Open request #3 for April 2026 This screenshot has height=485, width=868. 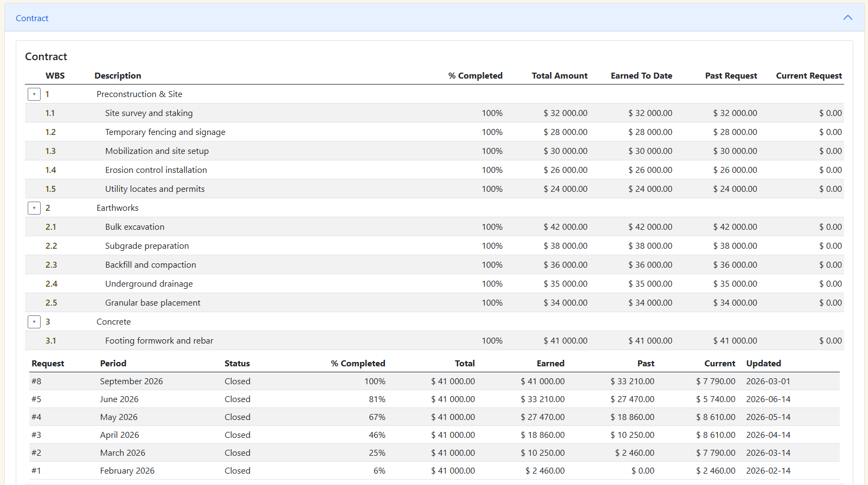tap(36, 435)
